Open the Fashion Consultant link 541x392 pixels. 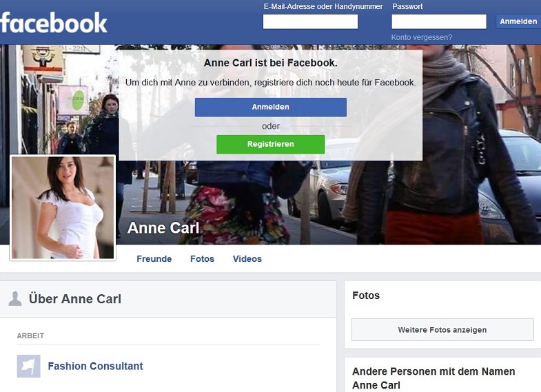pyautogui.click(x=95, y=366)
